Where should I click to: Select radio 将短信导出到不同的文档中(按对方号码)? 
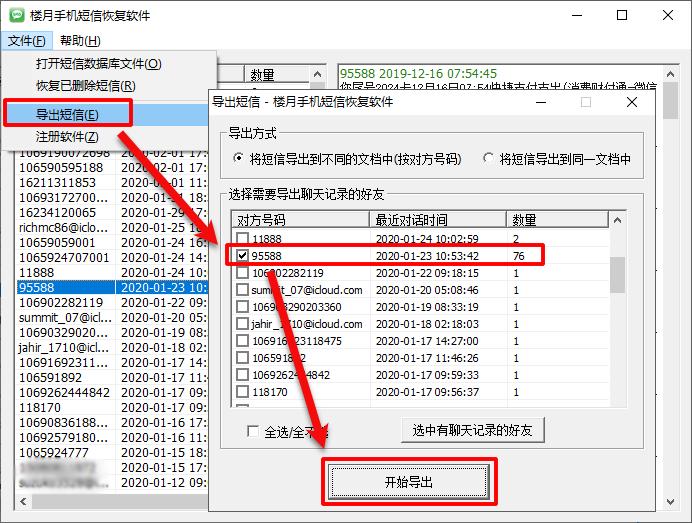click(238, 158)
